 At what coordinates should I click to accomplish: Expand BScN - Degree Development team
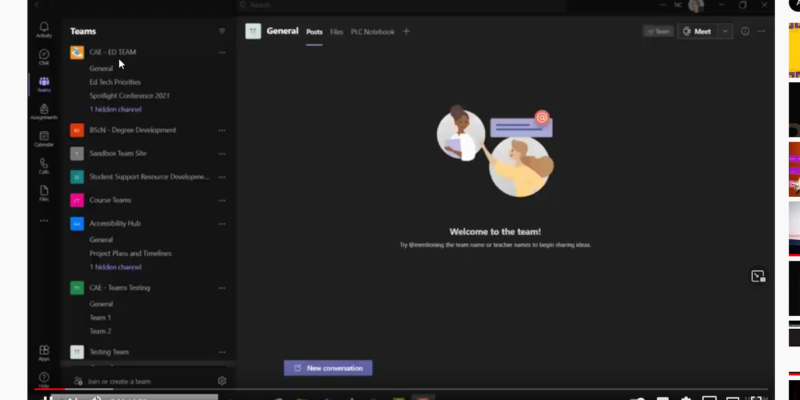[133, 130]
